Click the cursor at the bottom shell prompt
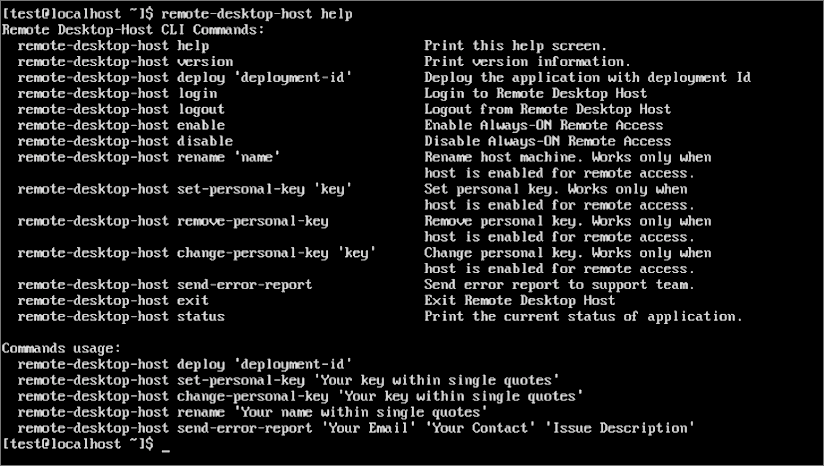This screenshot has width=824, height=466. pos(165,445)
